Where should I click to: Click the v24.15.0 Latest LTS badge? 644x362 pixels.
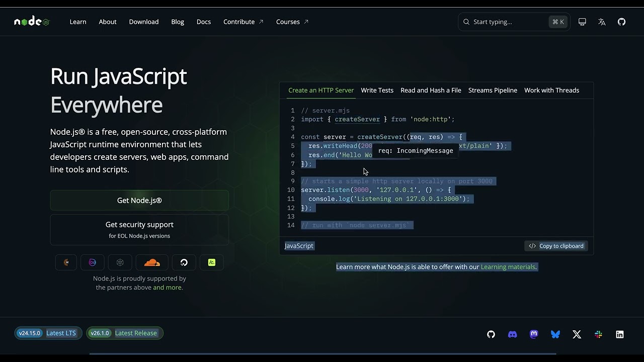pos(48,333)
